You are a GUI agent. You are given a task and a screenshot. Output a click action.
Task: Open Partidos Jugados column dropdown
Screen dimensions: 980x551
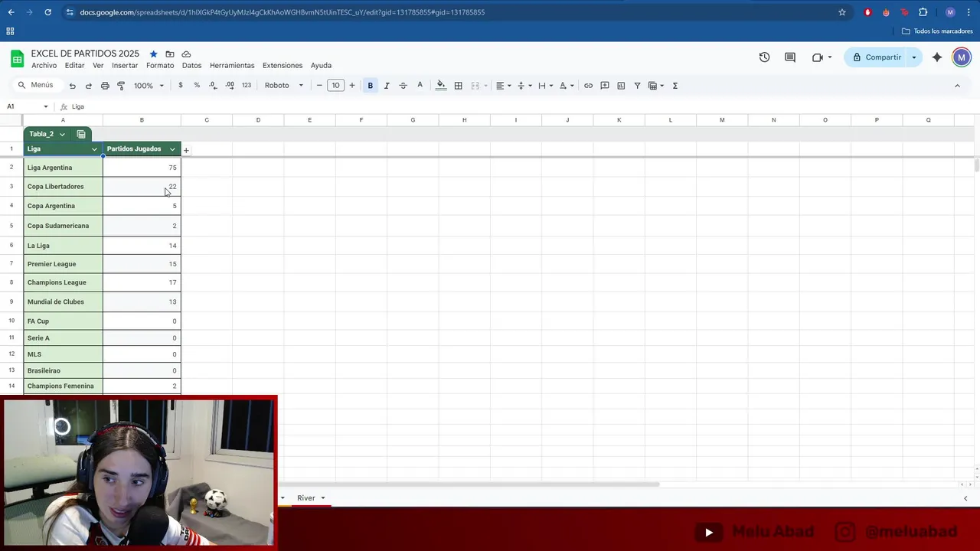coord(172,149)
